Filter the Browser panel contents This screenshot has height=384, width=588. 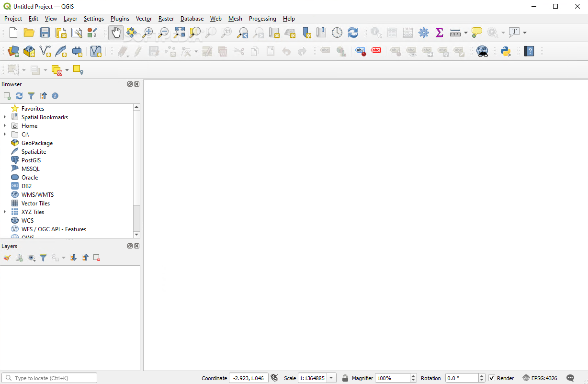pos(31,96)
